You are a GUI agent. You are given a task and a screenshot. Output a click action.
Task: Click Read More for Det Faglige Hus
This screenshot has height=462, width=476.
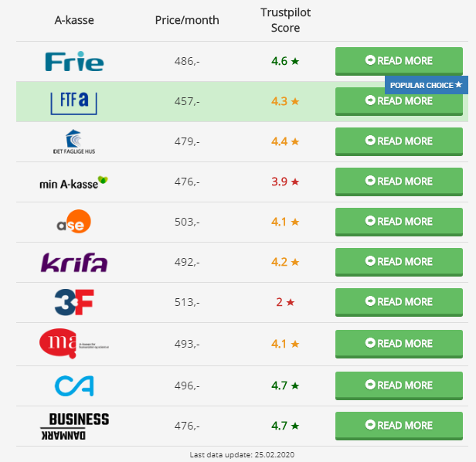tap(399, 141)
